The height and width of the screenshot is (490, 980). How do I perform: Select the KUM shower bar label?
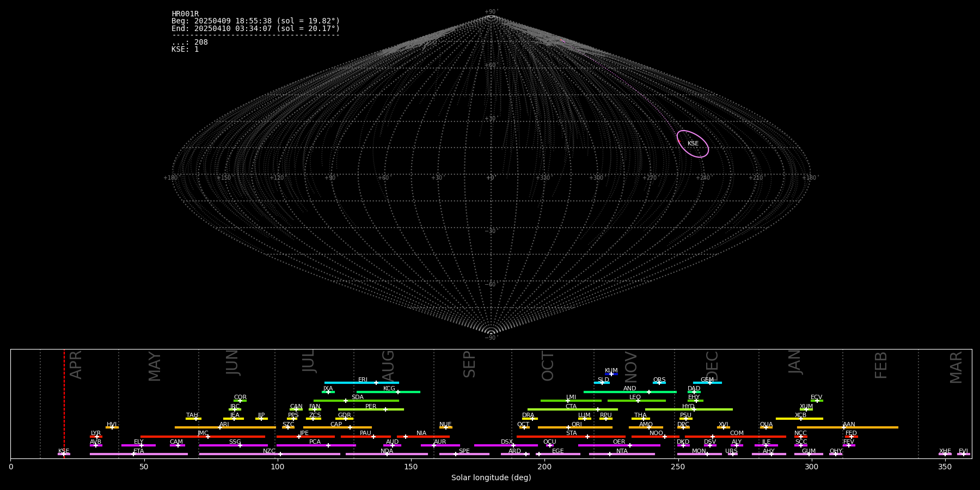click(611, 370)
